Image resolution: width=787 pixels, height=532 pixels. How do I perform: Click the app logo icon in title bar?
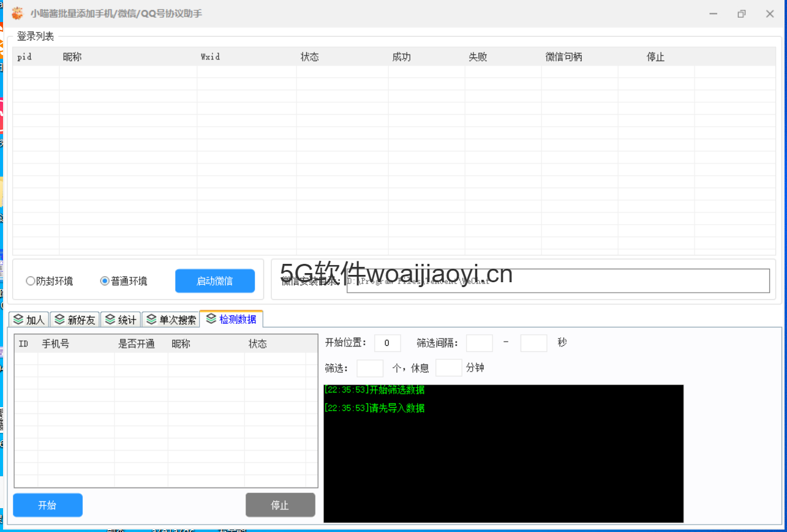tap(18, 13)
